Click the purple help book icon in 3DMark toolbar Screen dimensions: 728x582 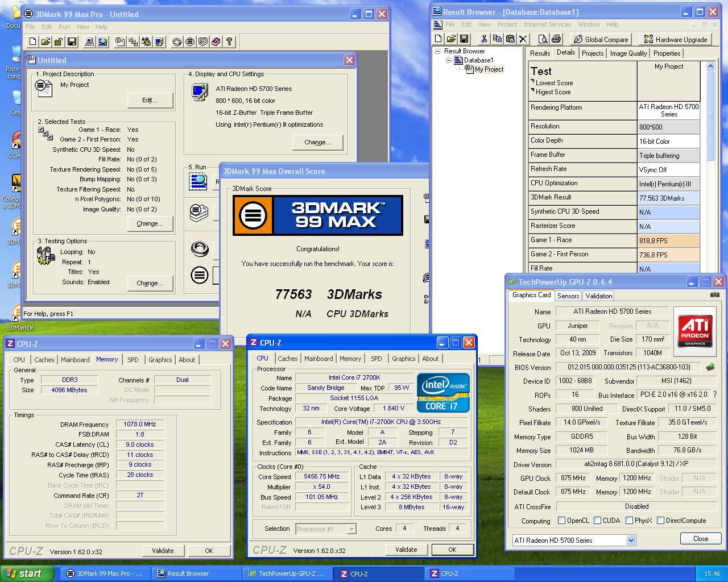(x=216, y=41)
